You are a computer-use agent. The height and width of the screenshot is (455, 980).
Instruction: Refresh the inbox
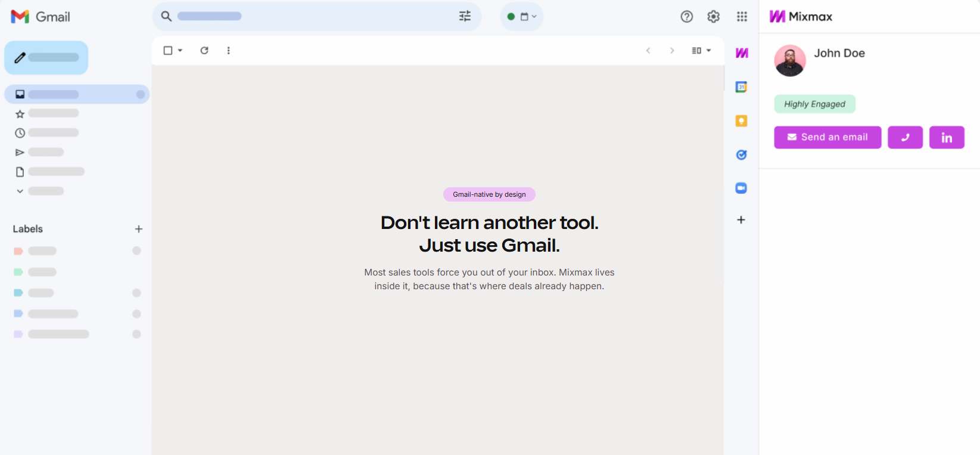coord(204,51)
